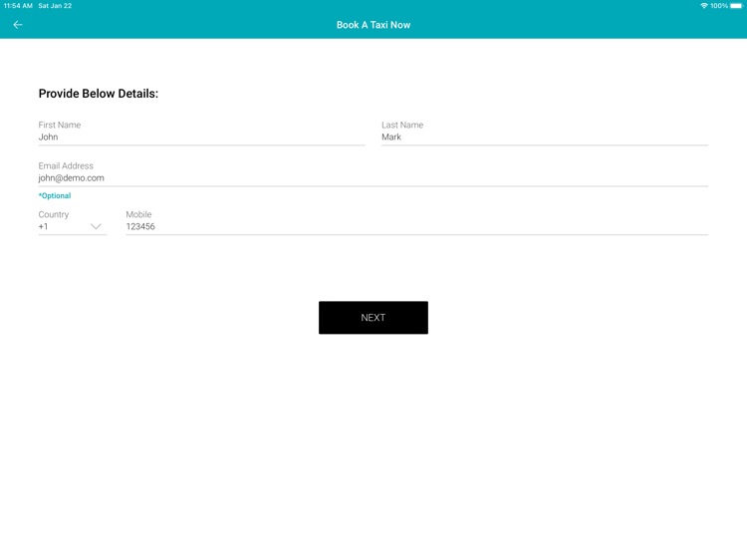This screenshot has height=560, width=747.
Task: Click the *Optional label under email
Action: point(55,196)
